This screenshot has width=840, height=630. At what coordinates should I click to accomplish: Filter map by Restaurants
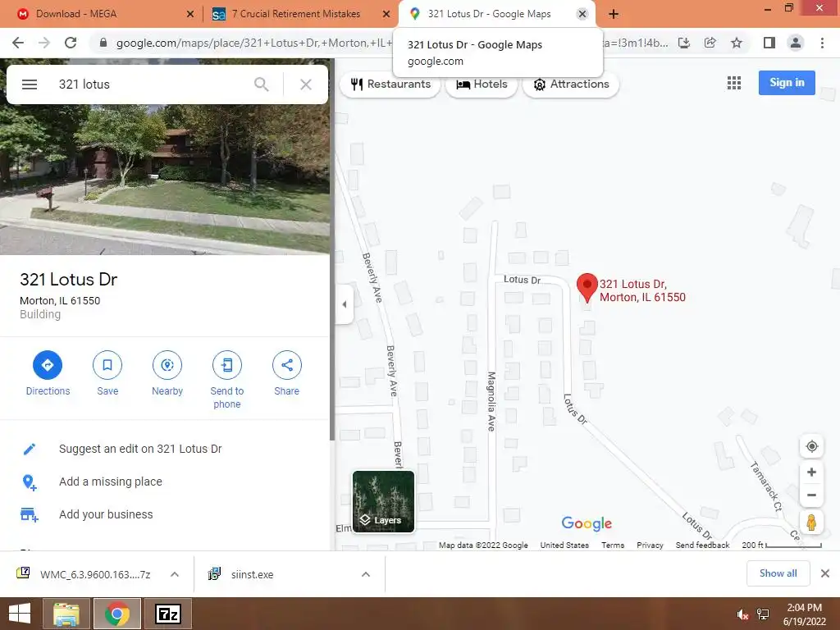point(390,84)
